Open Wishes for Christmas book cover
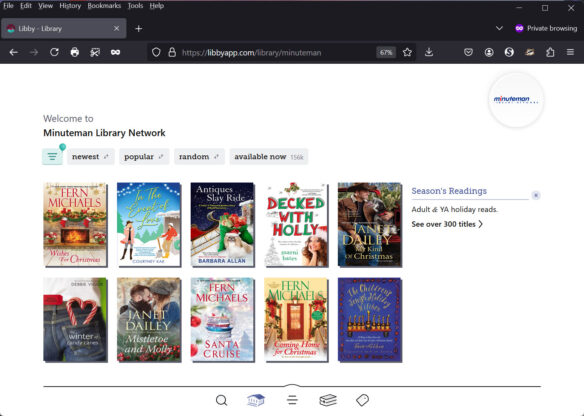The image size is (584, 416). [75, 225]
